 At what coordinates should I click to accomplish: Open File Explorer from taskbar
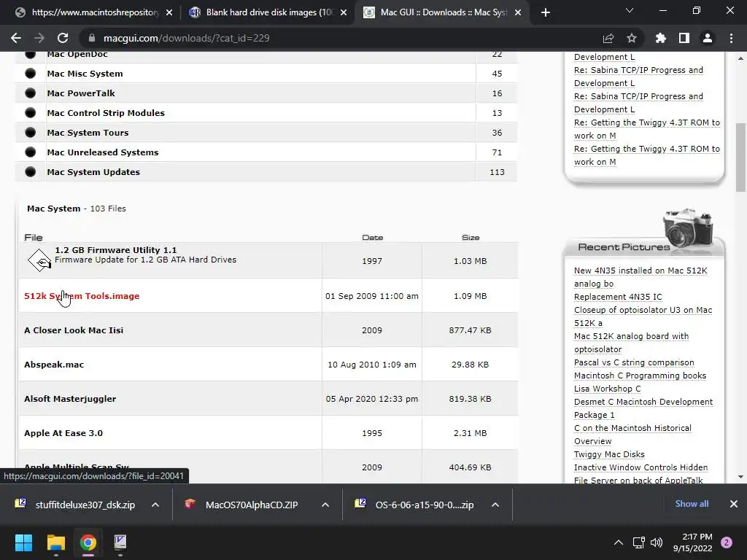point(55,542)
